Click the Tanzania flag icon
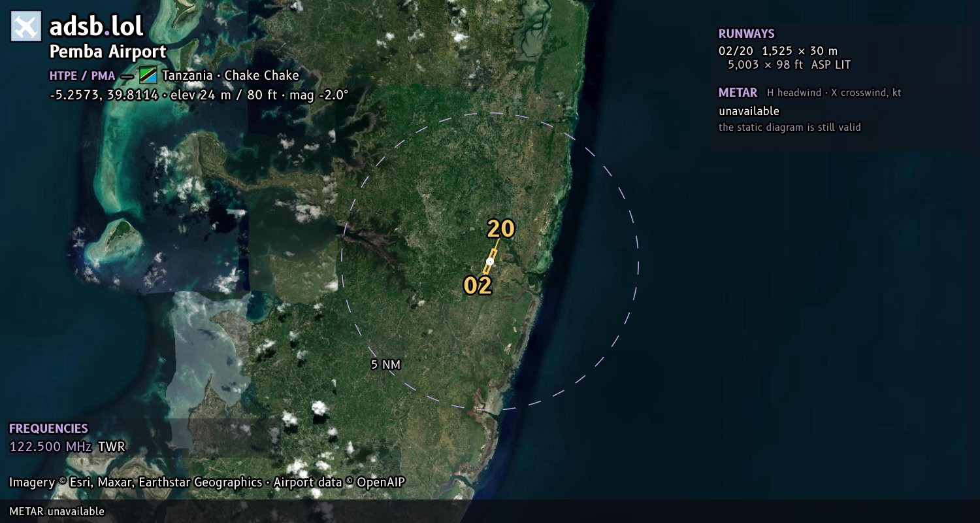980x523 pixels. (148, 75)
